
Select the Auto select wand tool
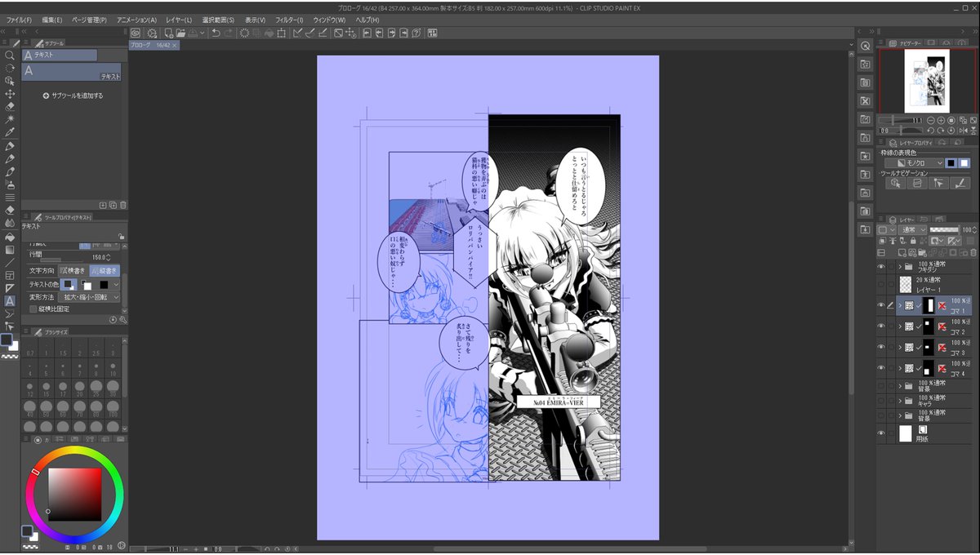tap(10, 118)
